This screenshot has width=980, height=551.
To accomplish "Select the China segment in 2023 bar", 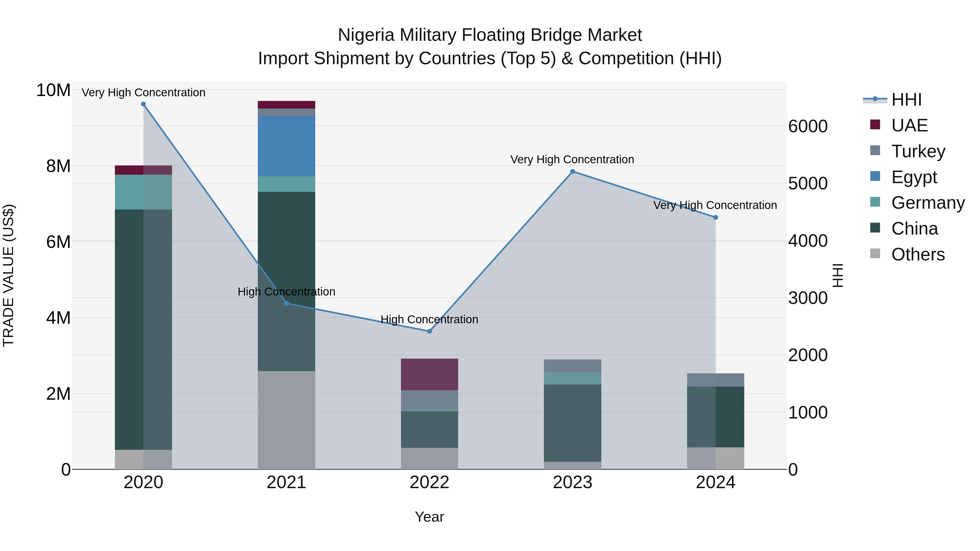I will click(x=572, y=423).
